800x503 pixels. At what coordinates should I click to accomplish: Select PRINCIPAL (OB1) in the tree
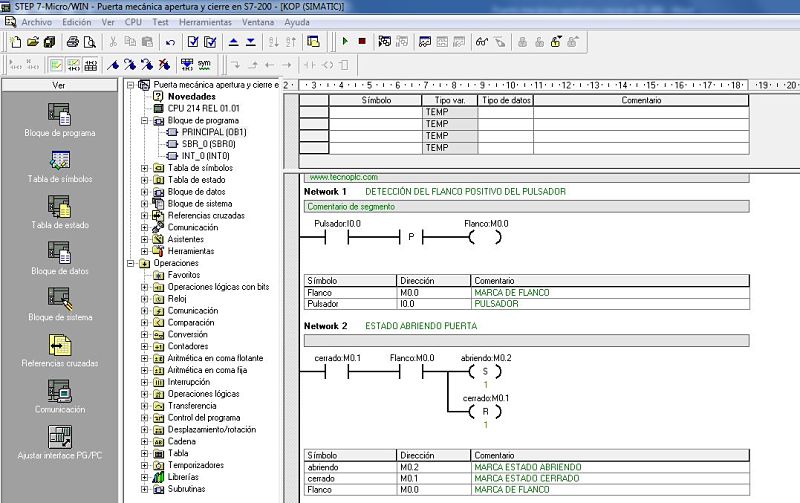pos(214,132)
